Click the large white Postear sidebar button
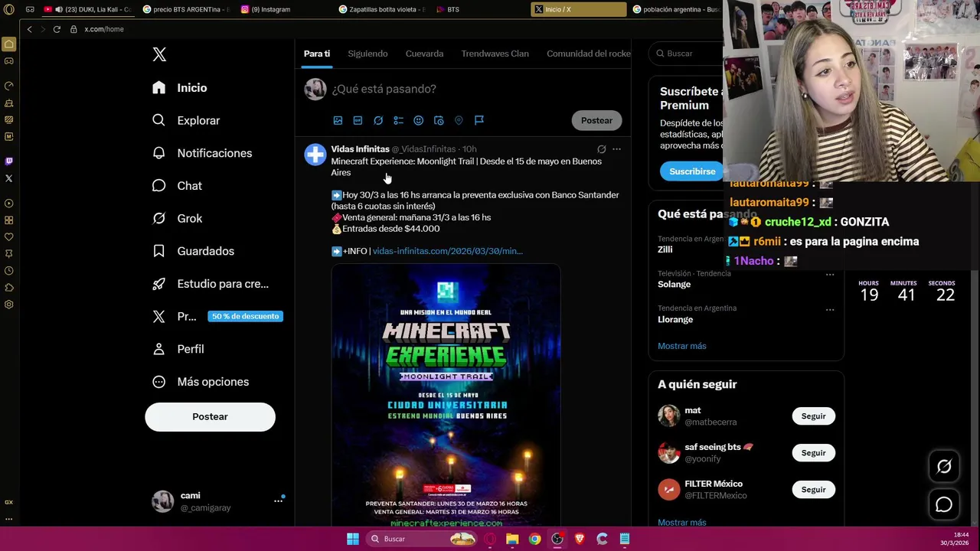The image size is (980, 551). coord(210,417)
